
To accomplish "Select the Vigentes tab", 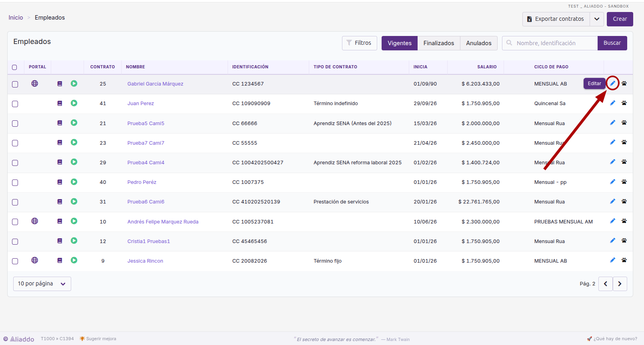I will [x=400, y=43].
